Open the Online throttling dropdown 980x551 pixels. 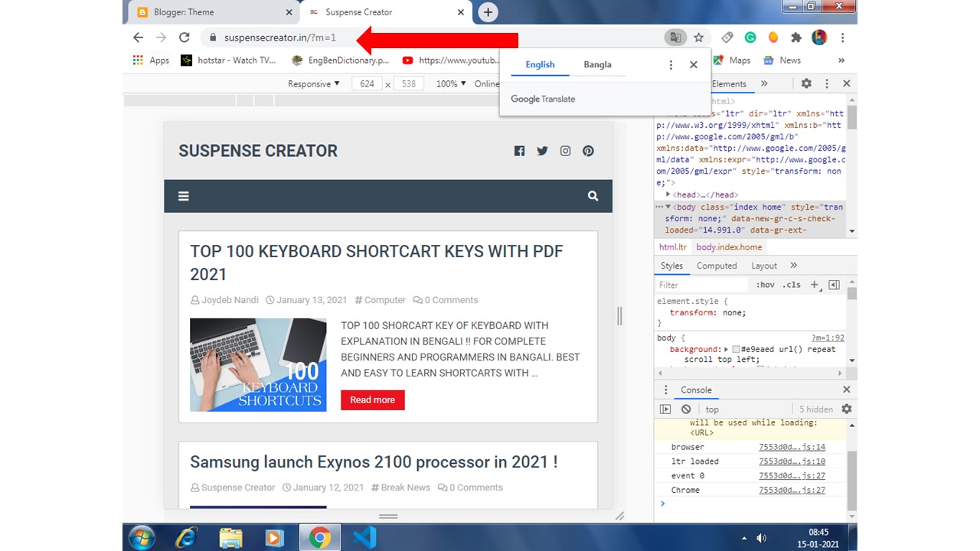pyautogui.click(x=487, y=83)
